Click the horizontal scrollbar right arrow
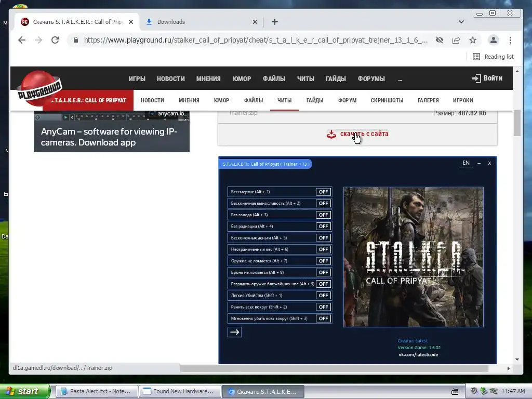This screenshot has height=399, width=532. pyautogui.click(x=508, y=368)
